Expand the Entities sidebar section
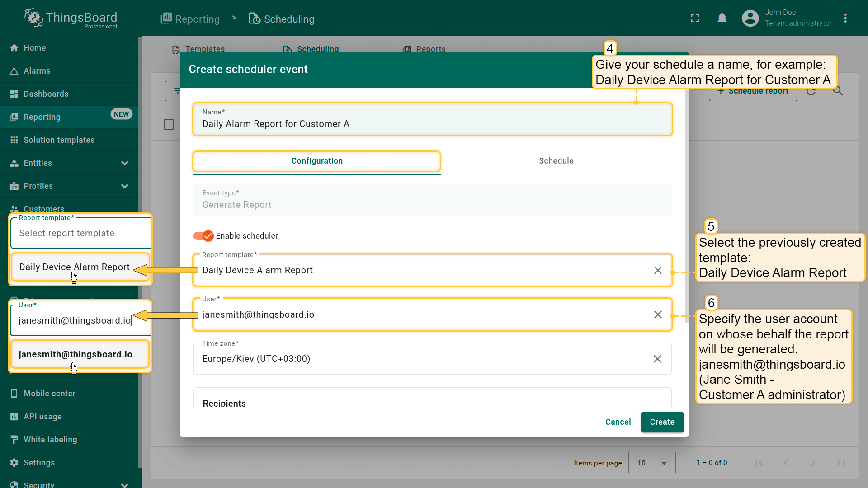Image resolution: width=868 pixels, height=488 pixels. point(124,163)
